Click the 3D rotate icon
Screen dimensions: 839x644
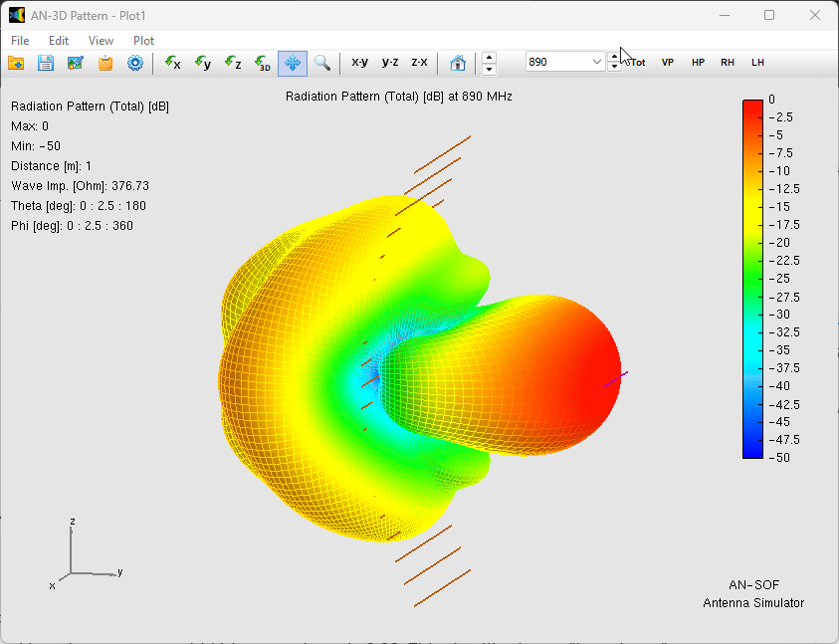263,63
